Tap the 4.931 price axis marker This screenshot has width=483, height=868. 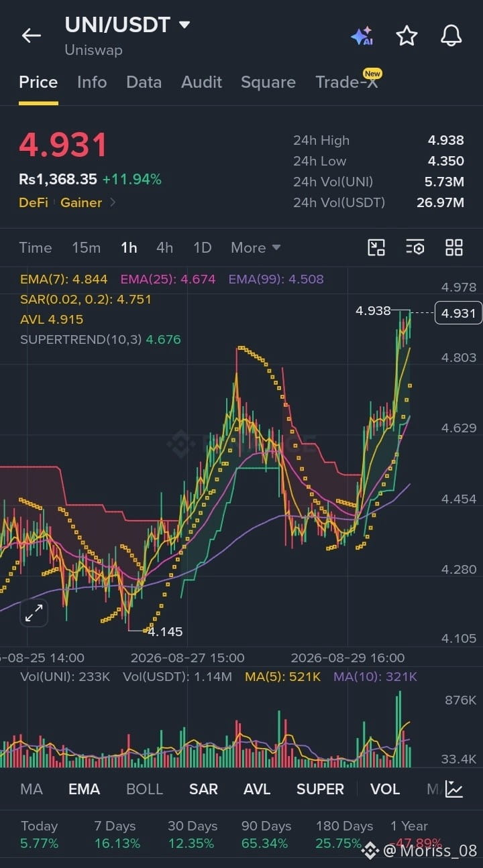point(459,312)
